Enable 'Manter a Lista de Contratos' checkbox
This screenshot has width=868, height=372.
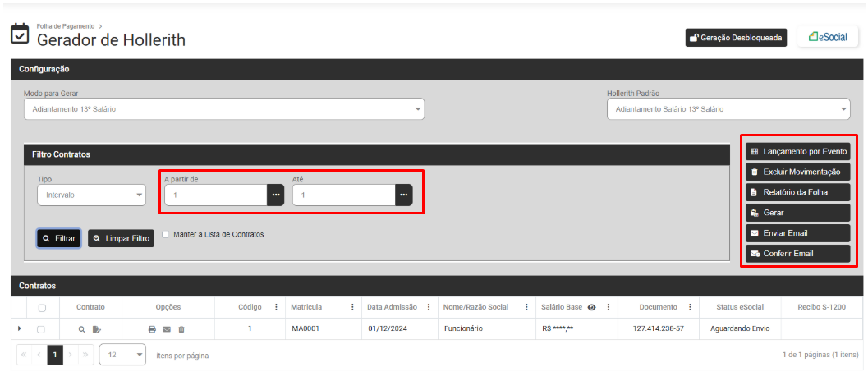(x=166, y=234)
